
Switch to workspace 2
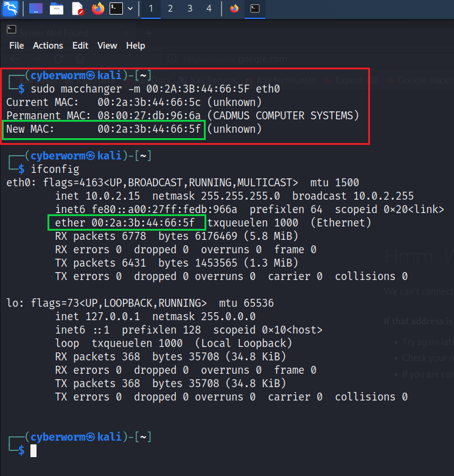click(x=170, y=9)
